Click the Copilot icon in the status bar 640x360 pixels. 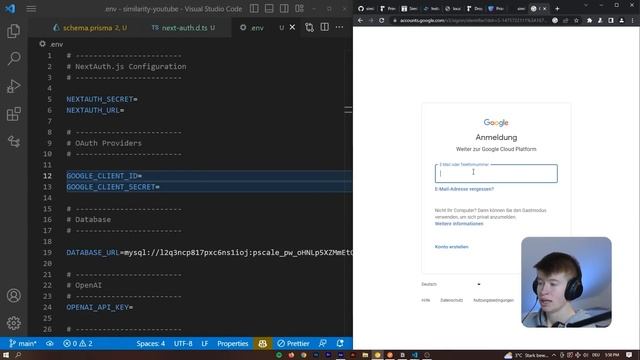[262, 344]
